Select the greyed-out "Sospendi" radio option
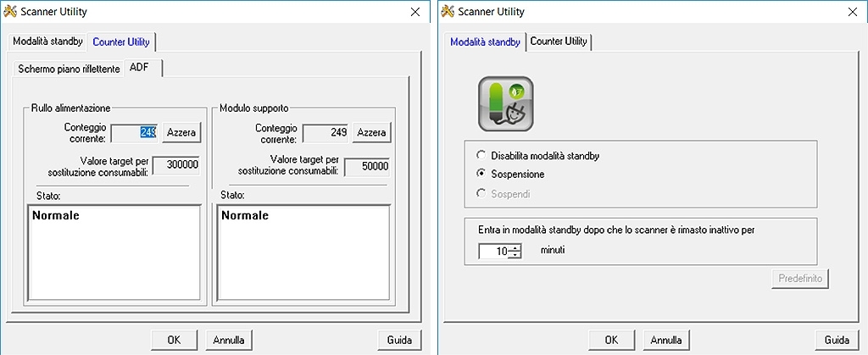This screenshot has height=355, width=868. (482, 194)
